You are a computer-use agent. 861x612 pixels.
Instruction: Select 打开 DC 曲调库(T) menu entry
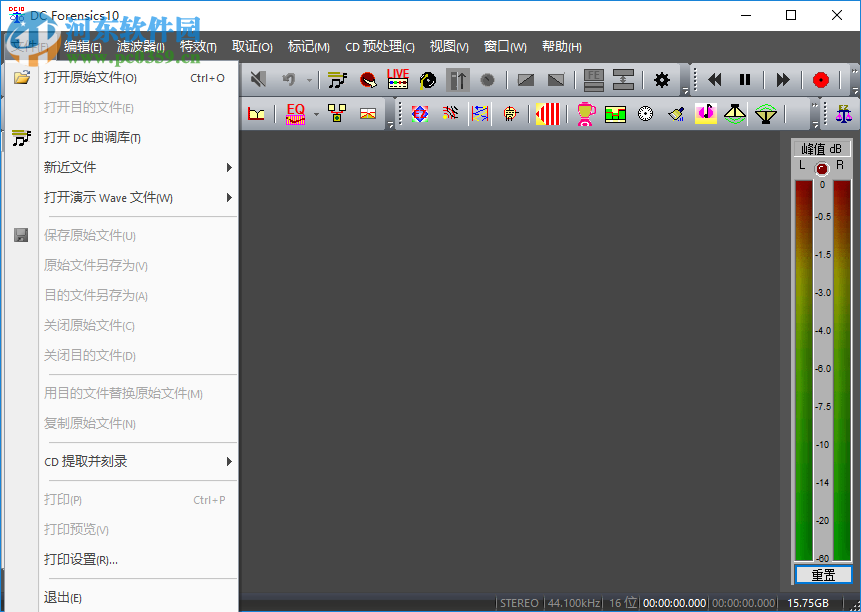click(122, 137)
